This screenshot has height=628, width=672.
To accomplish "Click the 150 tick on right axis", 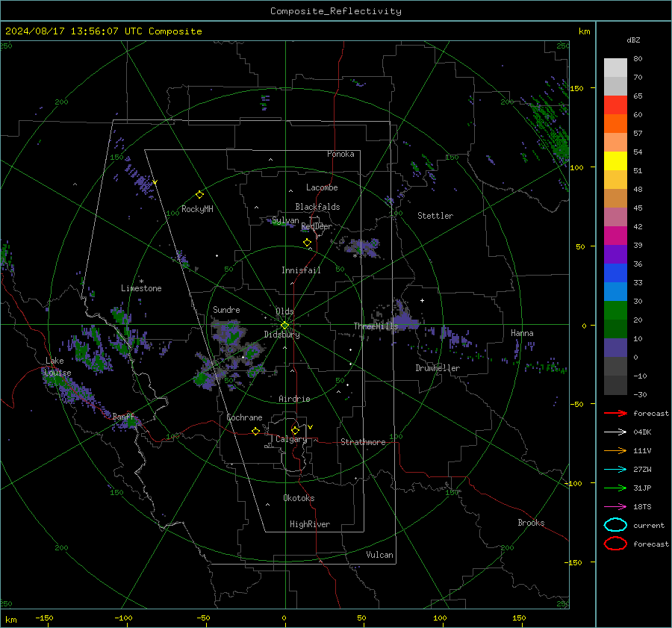I will tap(576, 88).
